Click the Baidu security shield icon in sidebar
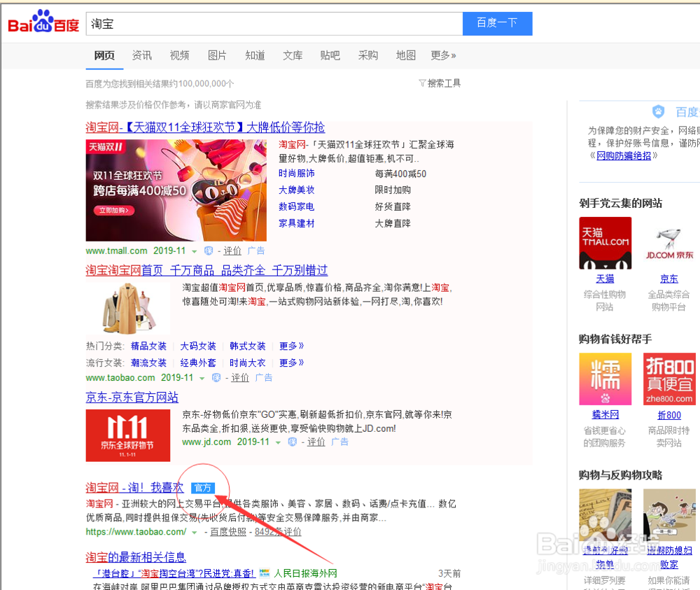This screenshot has width=700, height=590. [659, 111]
